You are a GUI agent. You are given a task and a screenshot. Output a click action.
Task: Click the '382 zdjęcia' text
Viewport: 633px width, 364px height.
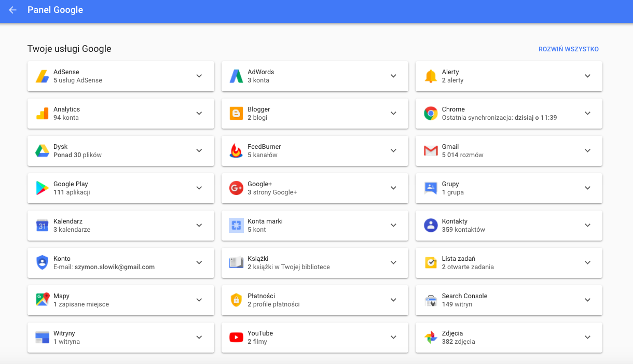[x=459, y=342]
